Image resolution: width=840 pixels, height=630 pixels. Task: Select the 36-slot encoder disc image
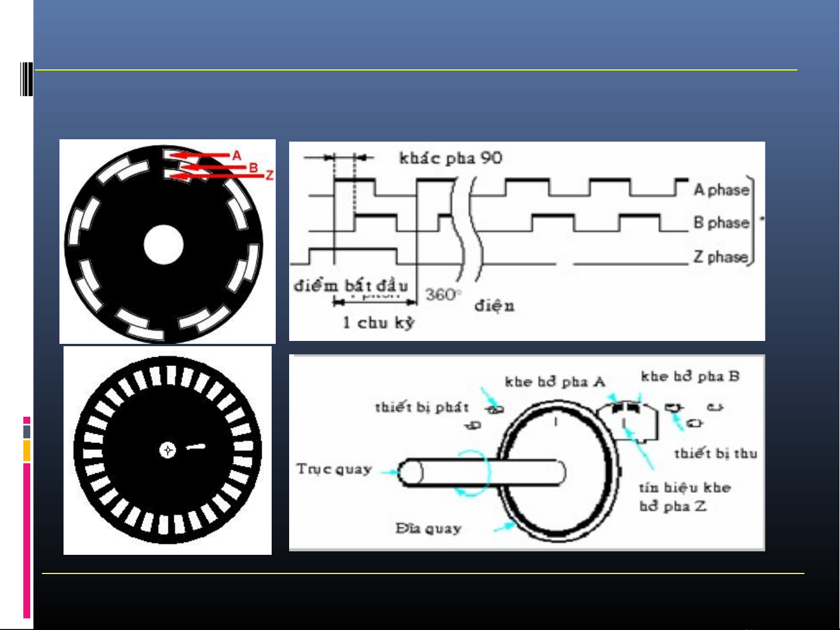click(167, 450)
